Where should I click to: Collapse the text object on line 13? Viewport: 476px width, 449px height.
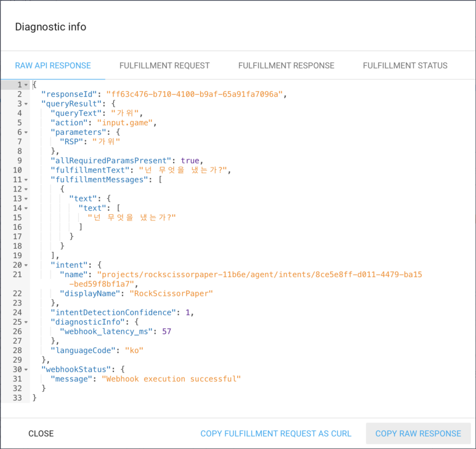[26, 199]
